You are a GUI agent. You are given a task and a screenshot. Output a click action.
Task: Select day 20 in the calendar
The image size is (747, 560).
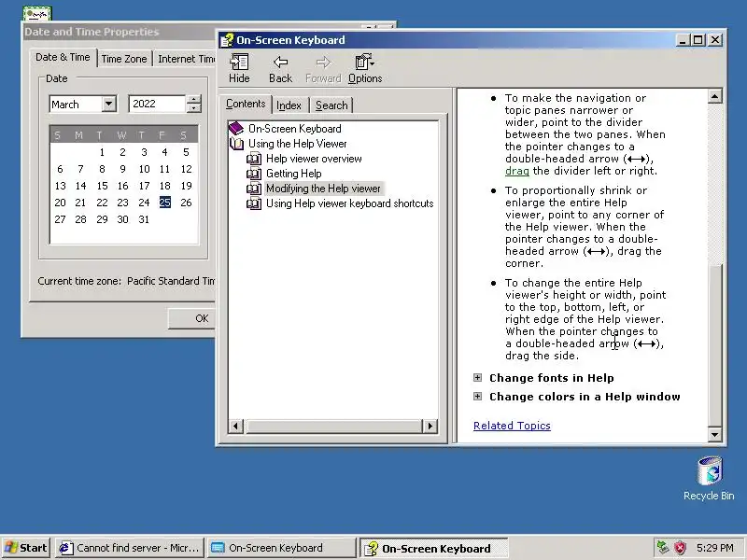pos(60,203)
